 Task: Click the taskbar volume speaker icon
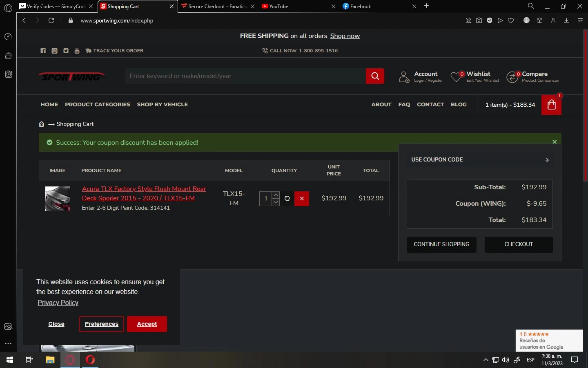(506, 360)
